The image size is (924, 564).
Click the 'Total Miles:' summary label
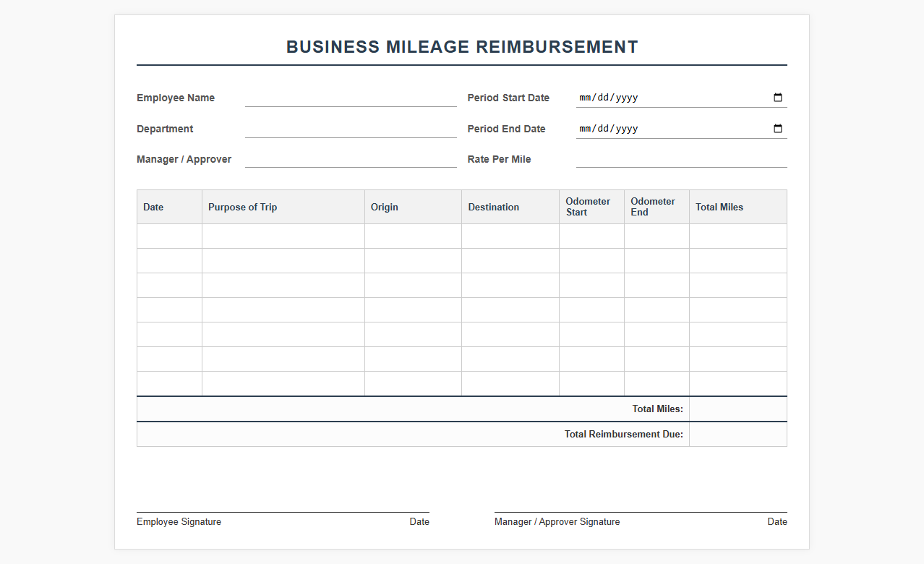pyautogui.click(x=657, y=409)
